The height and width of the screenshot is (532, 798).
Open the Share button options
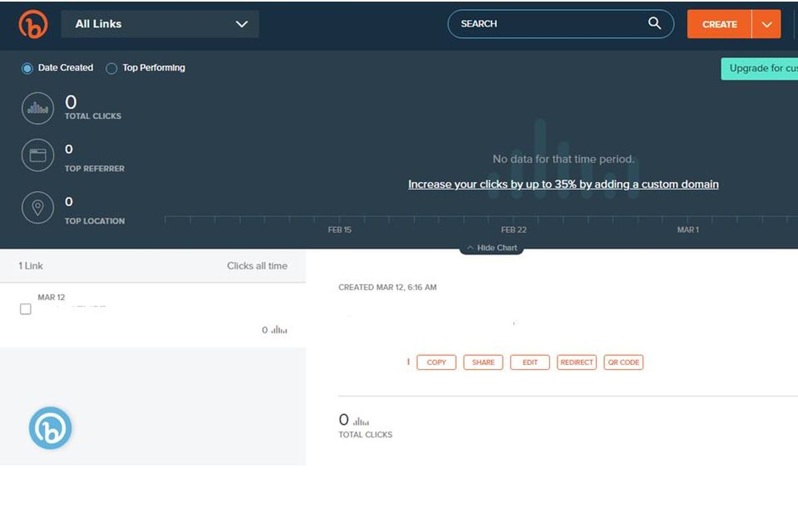pos(483,362)
